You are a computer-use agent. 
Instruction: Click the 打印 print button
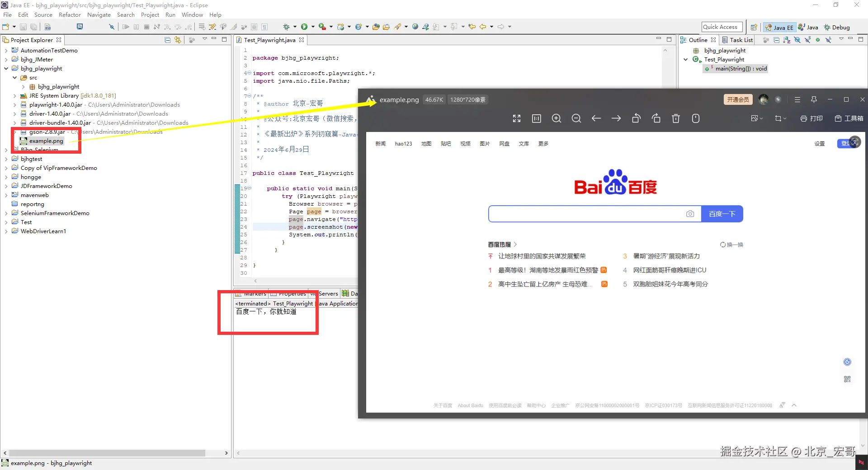811,118
